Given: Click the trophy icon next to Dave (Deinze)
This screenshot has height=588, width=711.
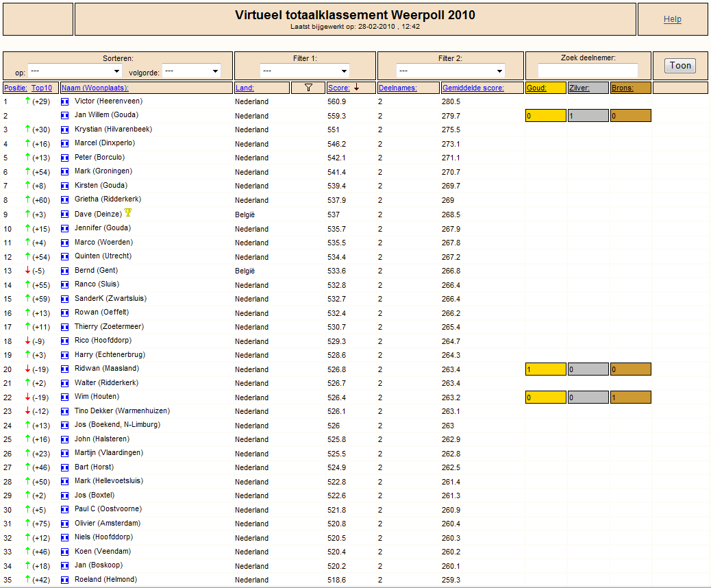Looking at the screenshot, I should [x=128, y=212].
